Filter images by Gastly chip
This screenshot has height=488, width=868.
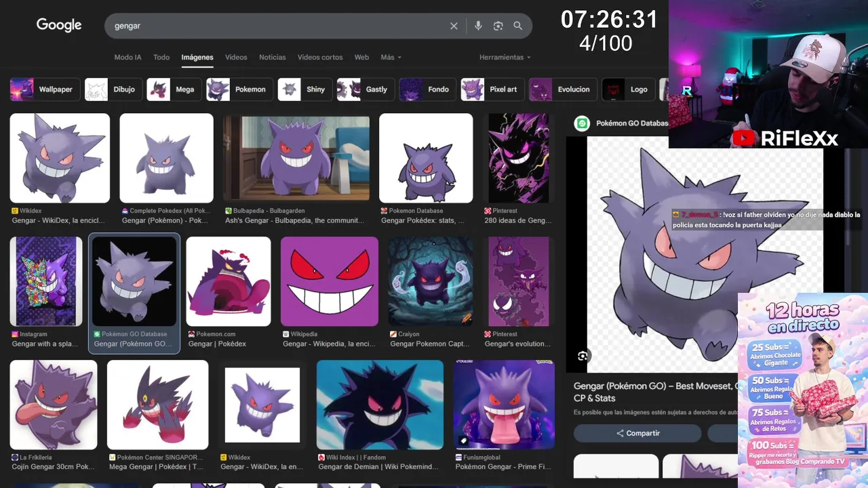pyautogui.click(x=366, y=89)
